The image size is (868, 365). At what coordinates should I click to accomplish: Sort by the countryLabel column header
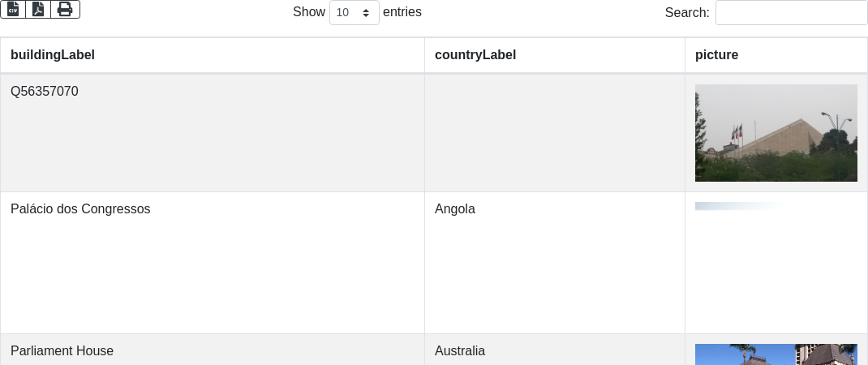click(x=475, y=55)
